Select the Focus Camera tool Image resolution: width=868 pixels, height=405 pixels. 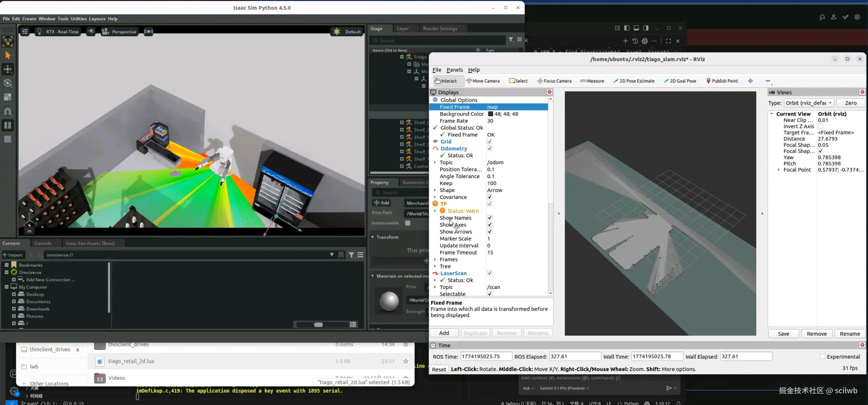click(x=554, y=81)
